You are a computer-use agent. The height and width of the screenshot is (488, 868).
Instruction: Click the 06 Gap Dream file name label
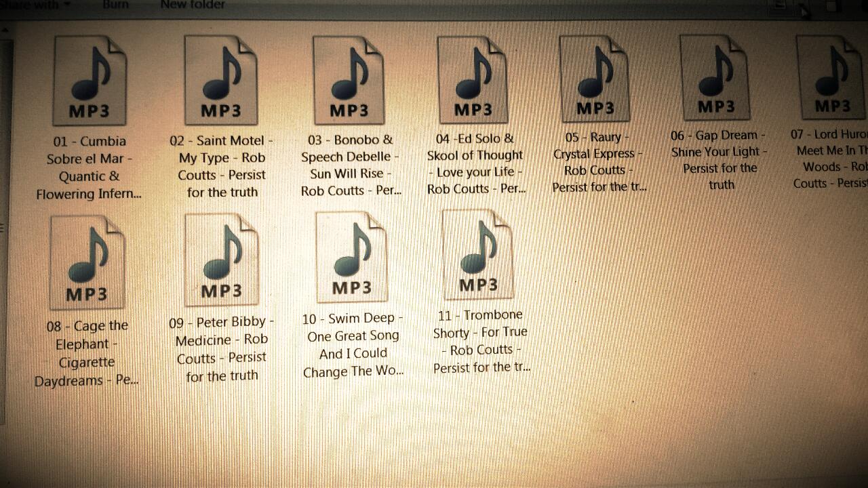point(719,160)
